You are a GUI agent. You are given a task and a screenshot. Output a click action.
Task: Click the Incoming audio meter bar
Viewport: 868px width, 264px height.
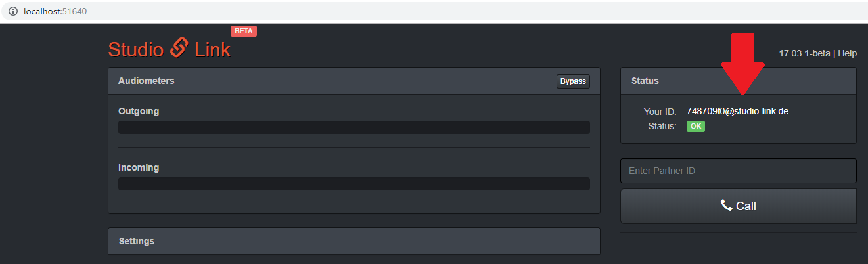coord(354,184)
